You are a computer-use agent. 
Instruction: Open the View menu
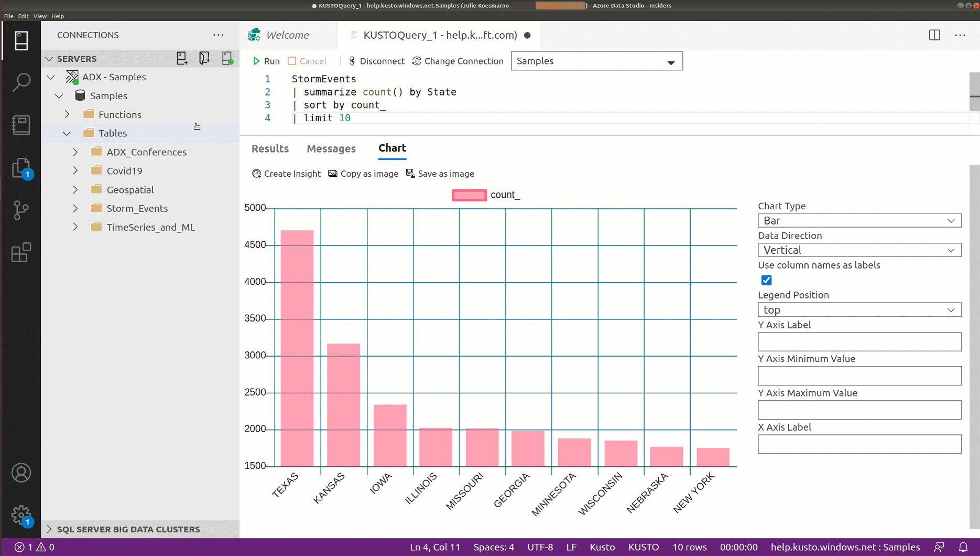(39, 16)
